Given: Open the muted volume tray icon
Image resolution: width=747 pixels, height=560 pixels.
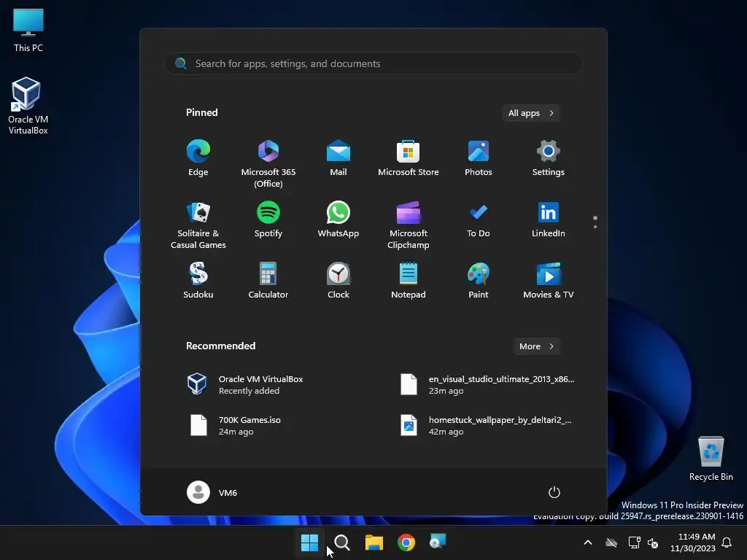Looking at the screenshot, I should click(x=653, y=542).
